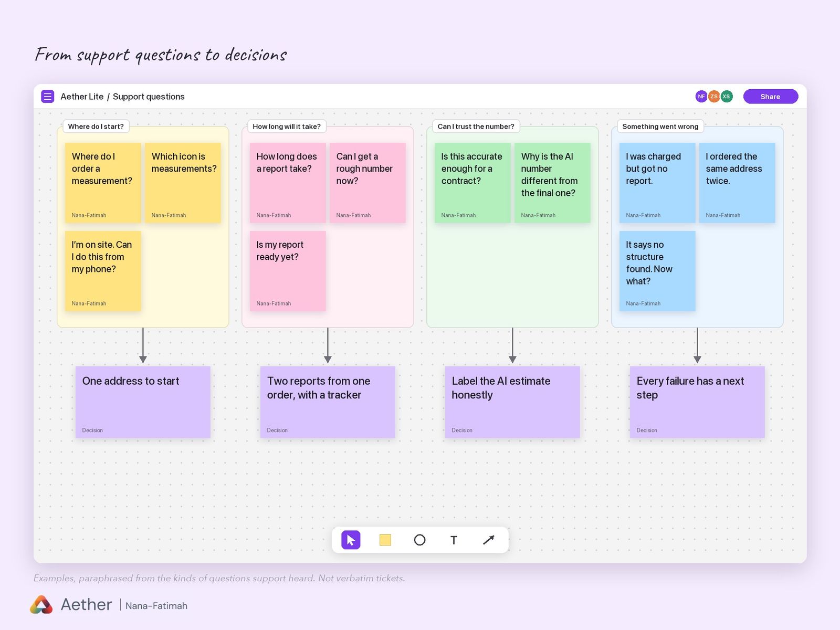840x630 pixels.
Task: Select the 'How long will it take?' label
Action: tap(287, 127)
